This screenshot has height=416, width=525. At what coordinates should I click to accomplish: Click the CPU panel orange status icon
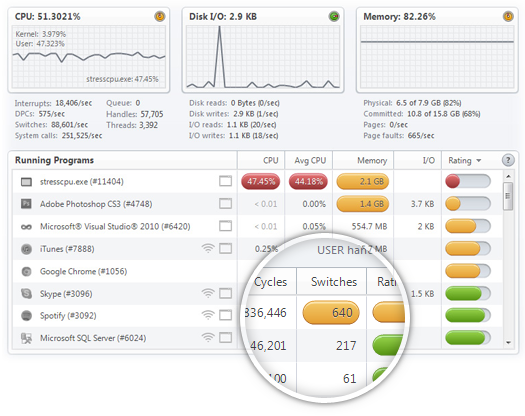pyautogui.click(x=160, y=16)
